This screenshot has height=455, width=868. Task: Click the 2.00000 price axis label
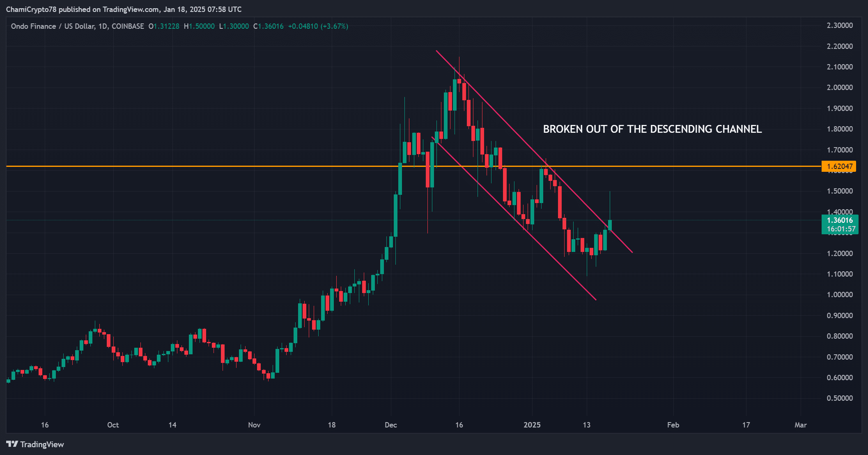tap(840, 88)
